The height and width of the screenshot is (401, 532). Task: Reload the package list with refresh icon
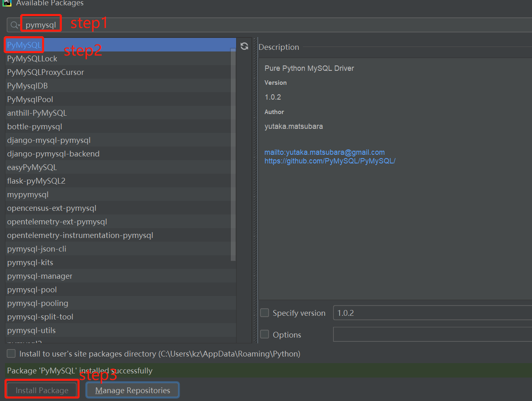(244, 46)
